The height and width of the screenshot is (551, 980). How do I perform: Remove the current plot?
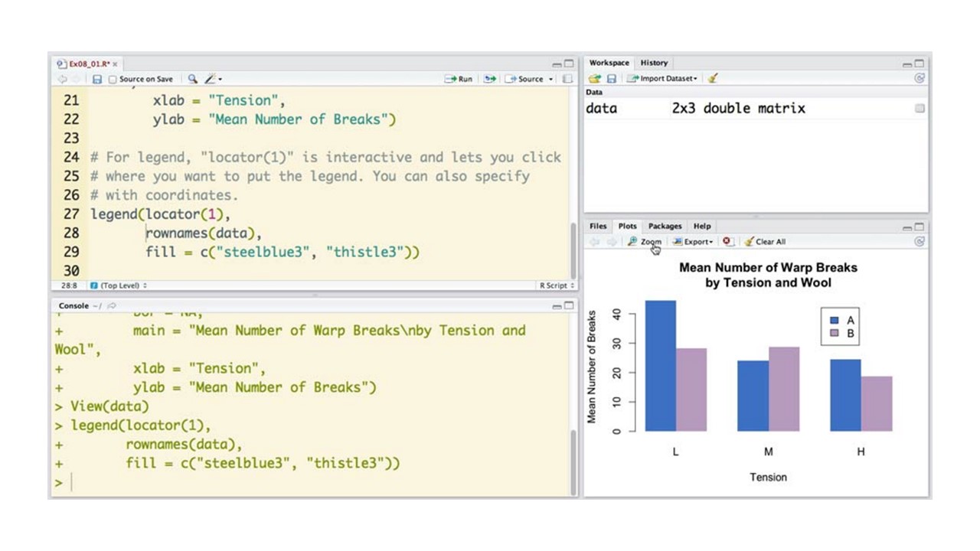727,242
